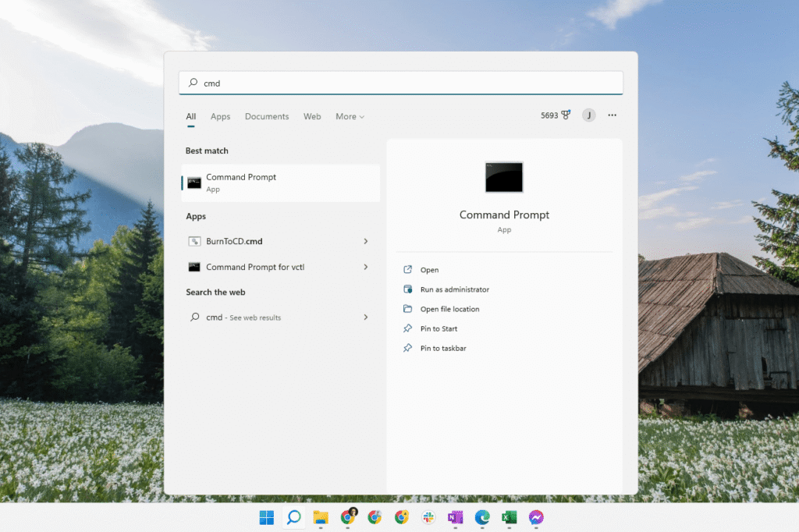Expand the More filter dropdown
799x532 pixels.
click(350, 117)
